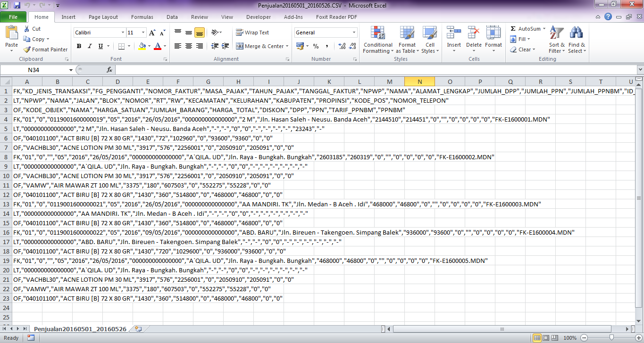Toggle Wrap Text on selected cell

coord(252,33)
